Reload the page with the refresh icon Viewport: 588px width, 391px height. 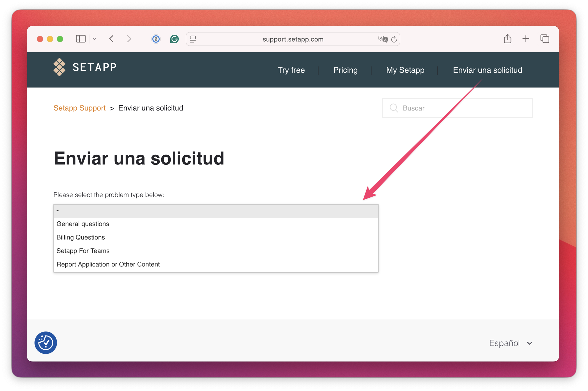394,39
